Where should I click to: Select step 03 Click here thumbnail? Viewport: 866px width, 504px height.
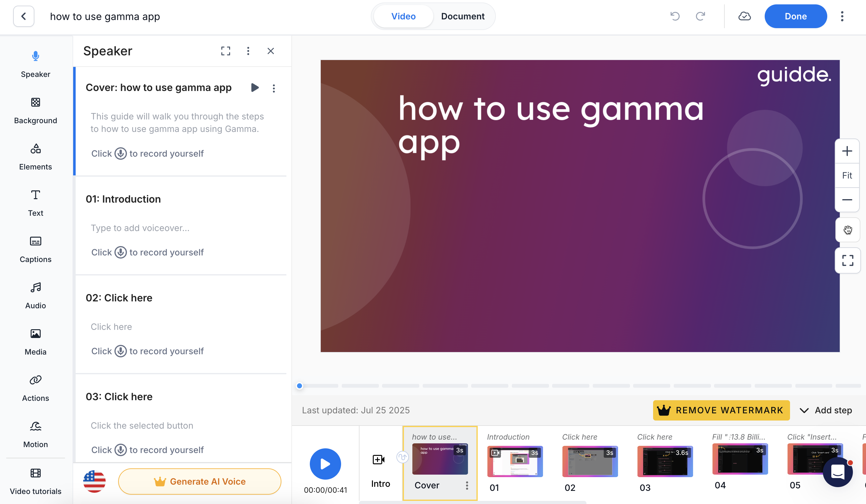[665, 461]
